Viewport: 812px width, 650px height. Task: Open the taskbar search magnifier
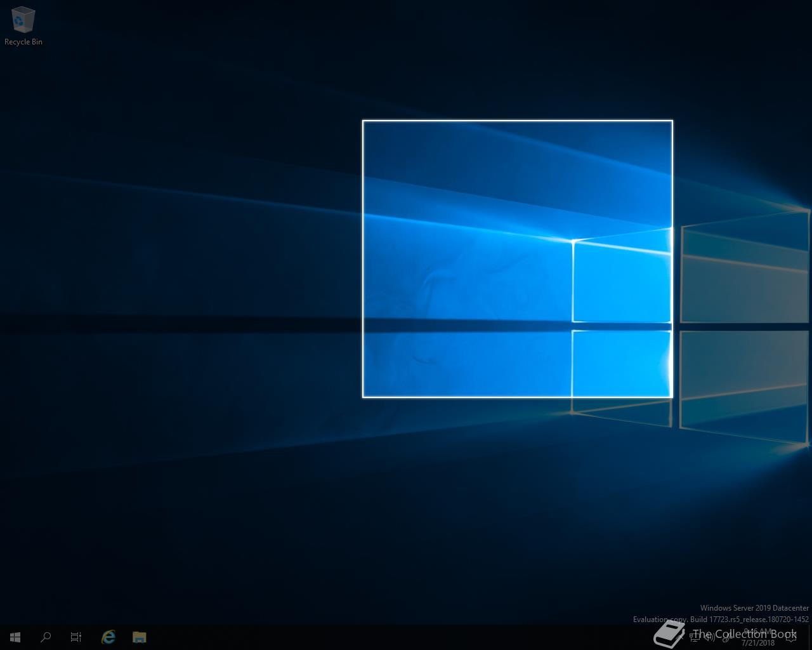pos(46,637)
